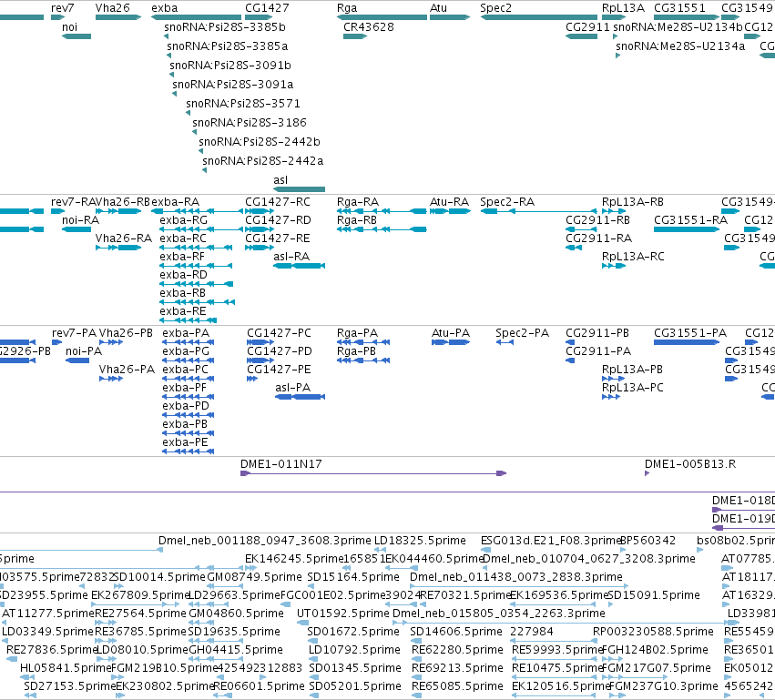
Task: Select snoRNA:Psi28S-2442a label
Action: pos(263,161)
